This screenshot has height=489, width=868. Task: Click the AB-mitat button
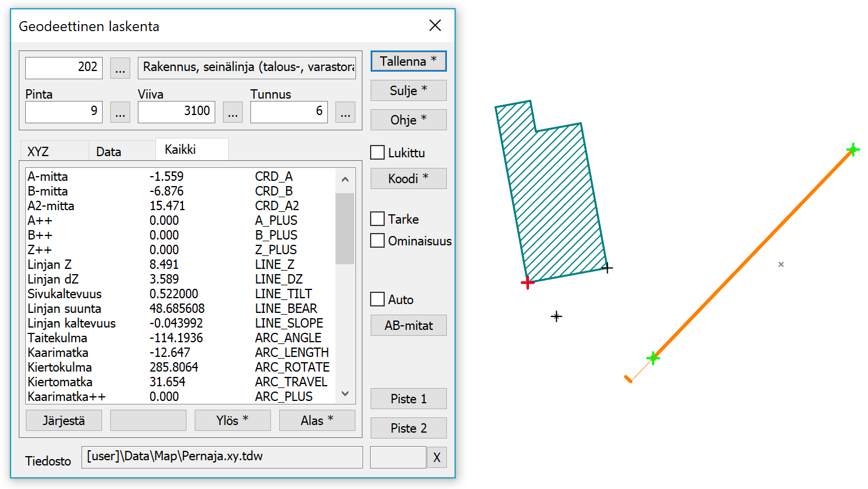(x=409, y=325)
